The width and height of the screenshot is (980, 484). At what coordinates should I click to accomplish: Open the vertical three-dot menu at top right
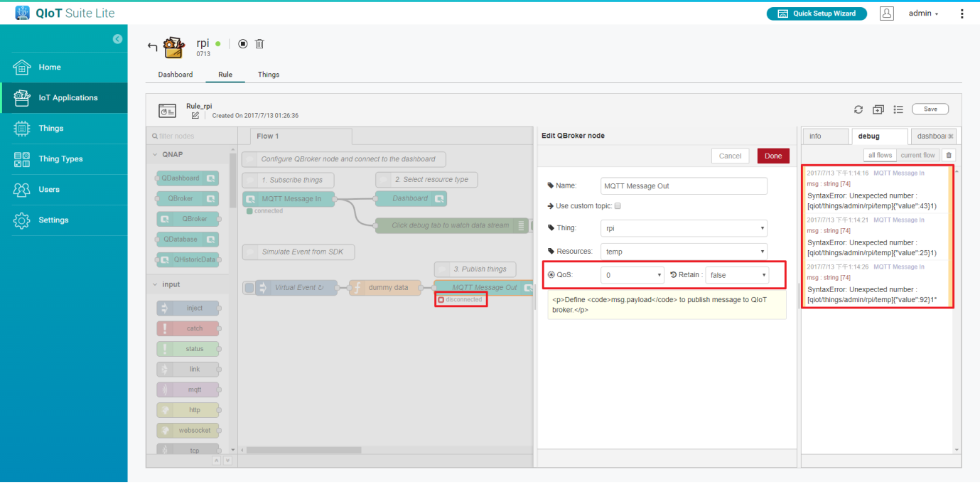962,14
